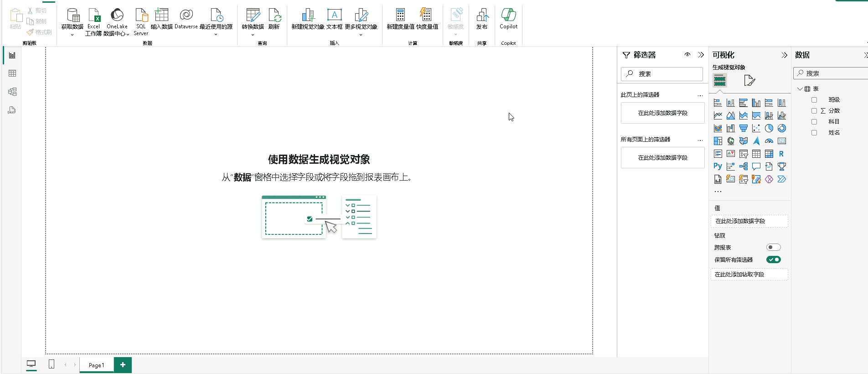Check the 分数 field checkbox
The height and width of the screenshot is (374, 868).
(x=814, y=111)
